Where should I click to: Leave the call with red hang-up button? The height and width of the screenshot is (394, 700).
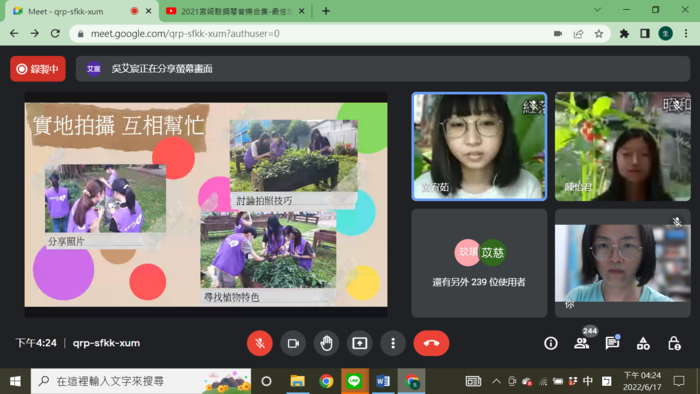[x=431, y=343]
